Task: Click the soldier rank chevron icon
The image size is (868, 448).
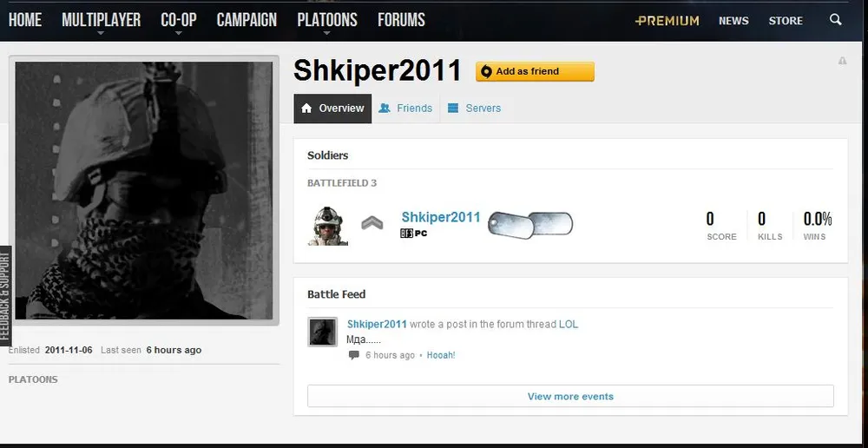Action: [372, 223]
